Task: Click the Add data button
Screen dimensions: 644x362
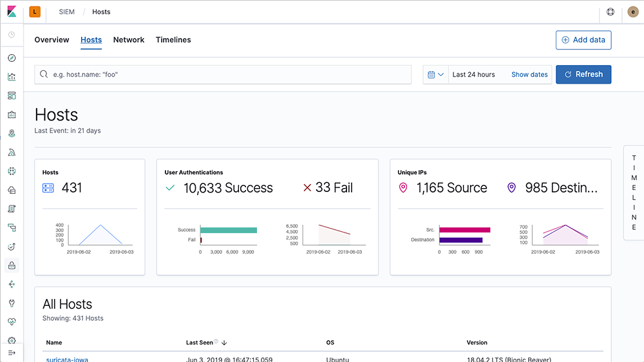Action: pyautogui.click(x=583, y=40)
